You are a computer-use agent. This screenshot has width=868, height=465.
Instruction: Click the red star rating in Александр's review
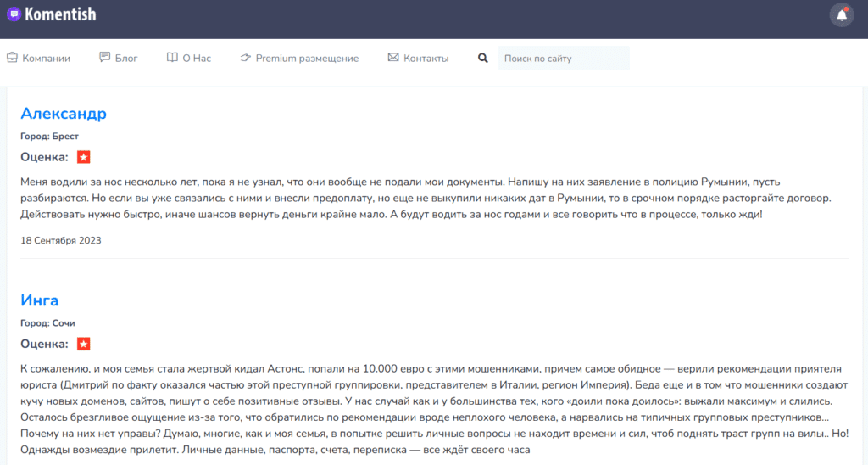[x=83, y=157]
